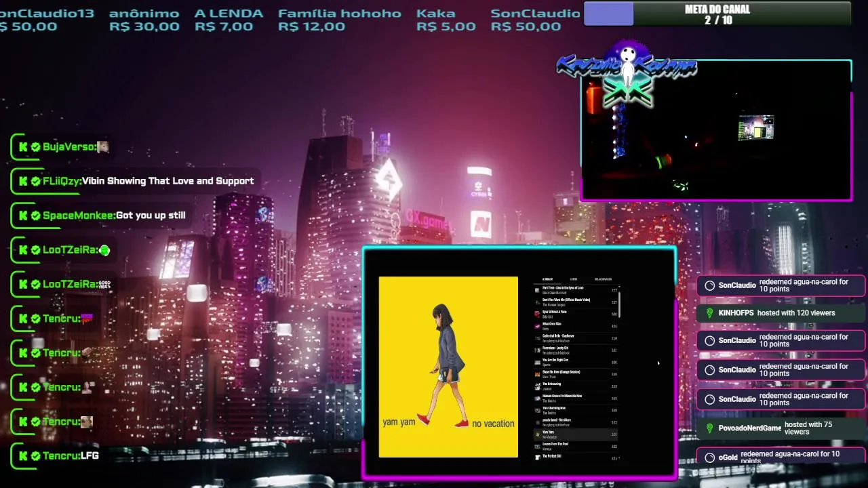Click LooTZeiRa's Good Vibes emote

pos(104,284)
